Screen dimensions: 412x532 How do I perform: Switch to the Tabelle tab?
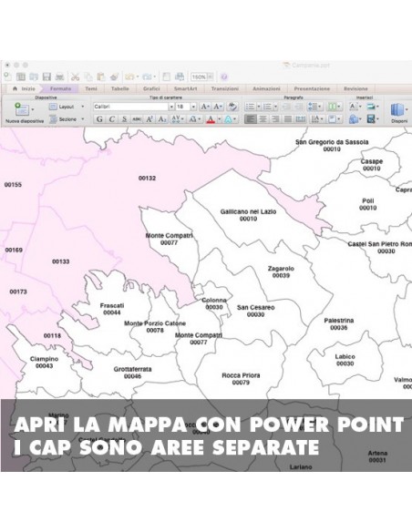(x=119, y=89)
